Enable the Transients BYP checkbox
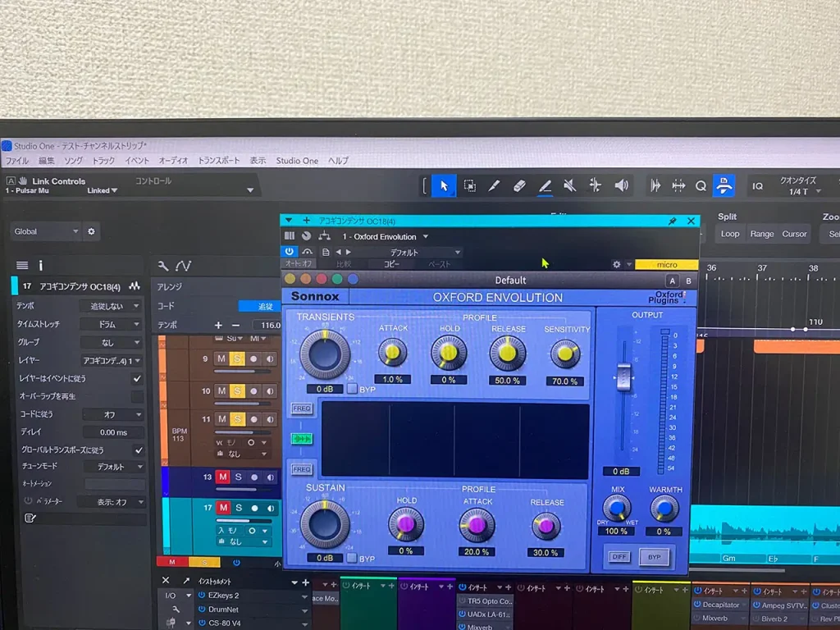Screen dimensions: 840x630 click(351, 389)
